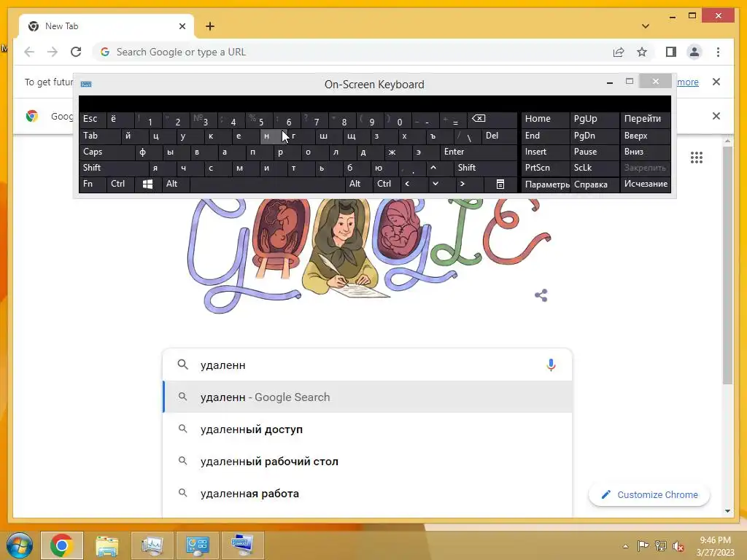
Task: Select suggestion удаленная работа
Action: point(368,494)
